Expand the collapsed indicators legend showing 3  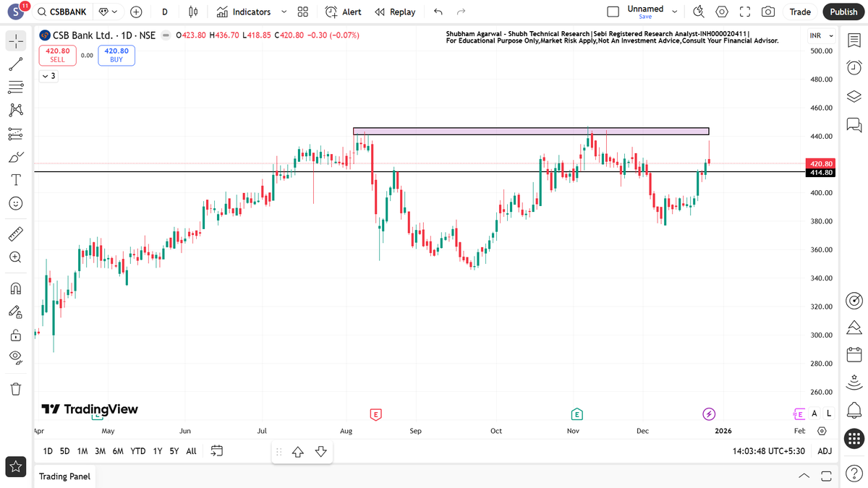click(48, 76)
